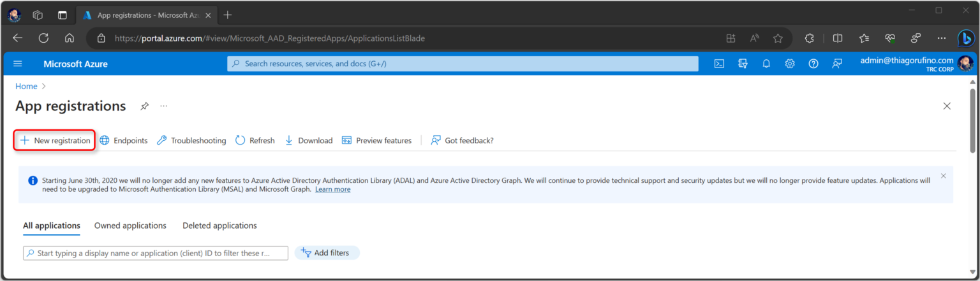Image resolution: width=980 pixels, height=281 pixels.
Task: Reload the page with the browser Refresh icon
Action: click(43, 38)
